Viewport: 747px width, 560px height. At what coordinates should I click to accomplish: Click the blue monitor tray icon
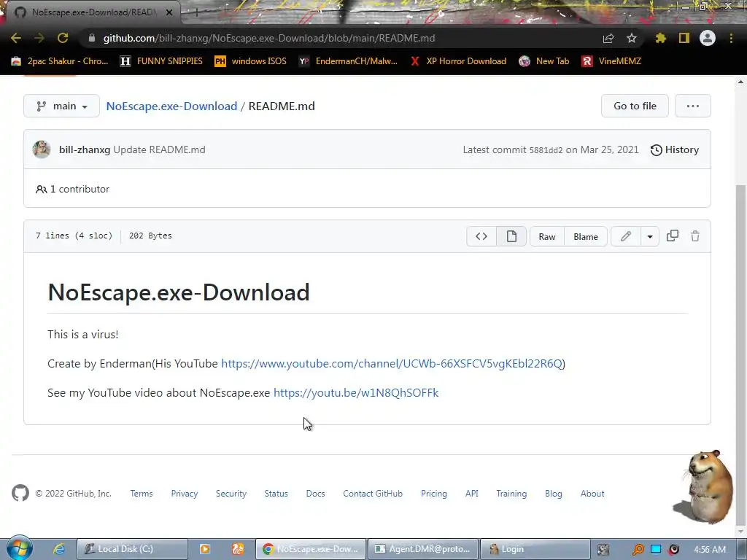(656, 549)
